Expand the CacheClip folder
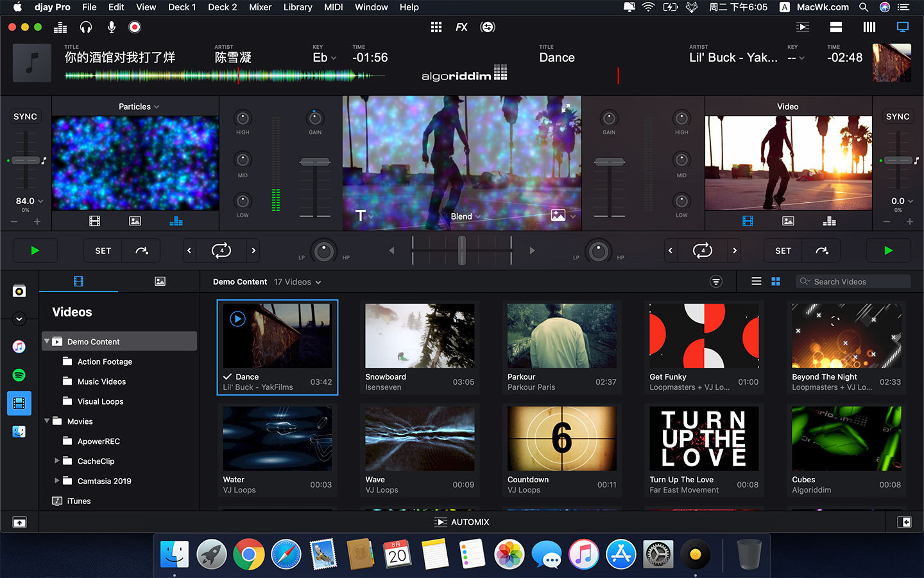Screen dimensions: 924x578 (x=56, y=460)
